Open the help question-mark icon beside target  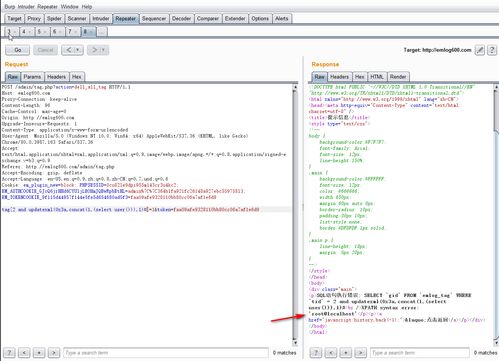pyautogui.click(x=492, y=50)
